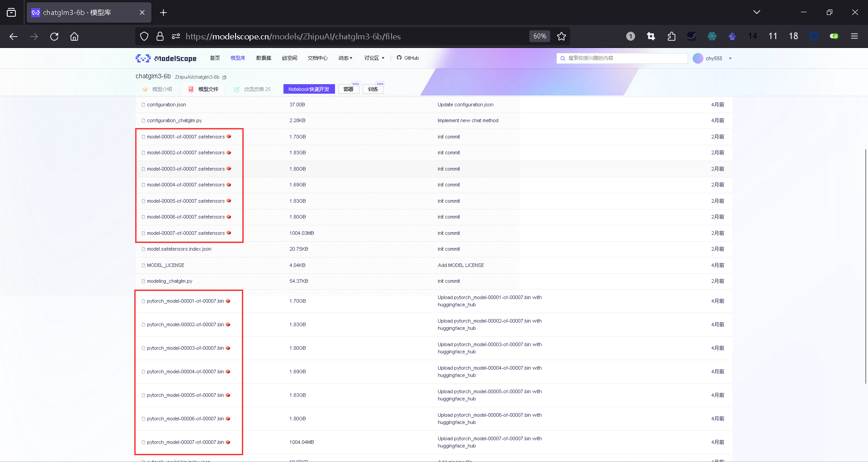Open the gray circled 1 extension icon
The height and width of the screenshot is (462, 868).
(631, 37)
